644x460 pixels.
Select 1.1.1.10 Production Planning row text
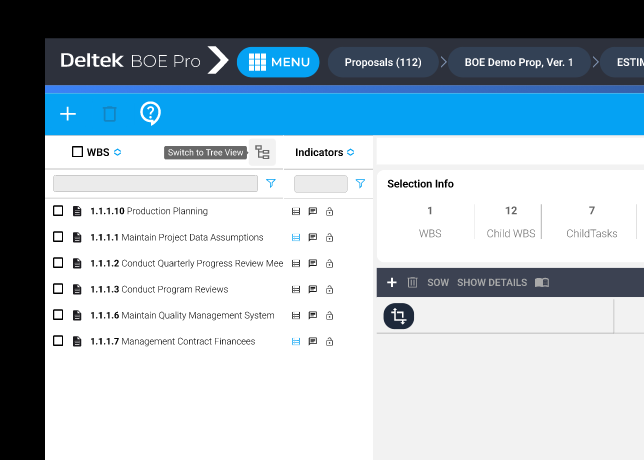point(149,211)
